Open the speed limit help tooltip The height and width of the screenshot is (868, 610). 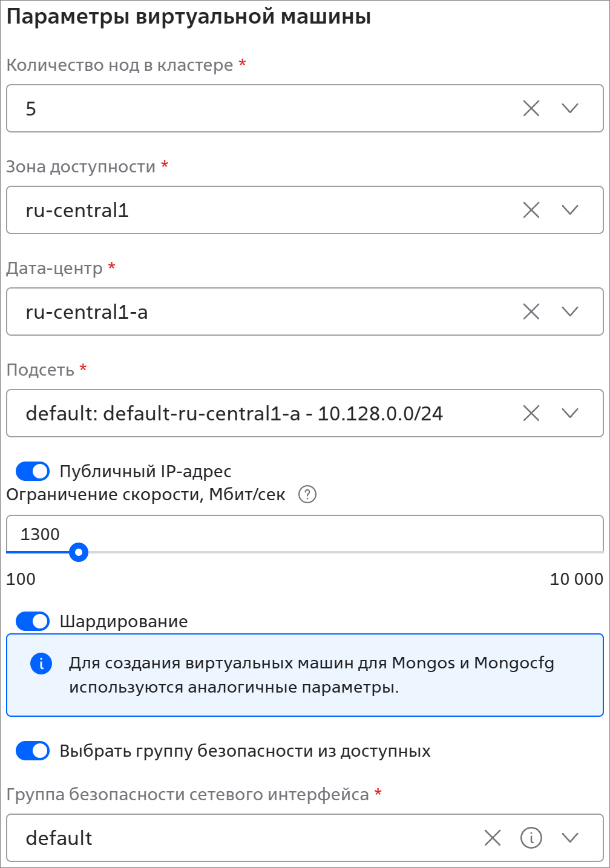(307, 495)
